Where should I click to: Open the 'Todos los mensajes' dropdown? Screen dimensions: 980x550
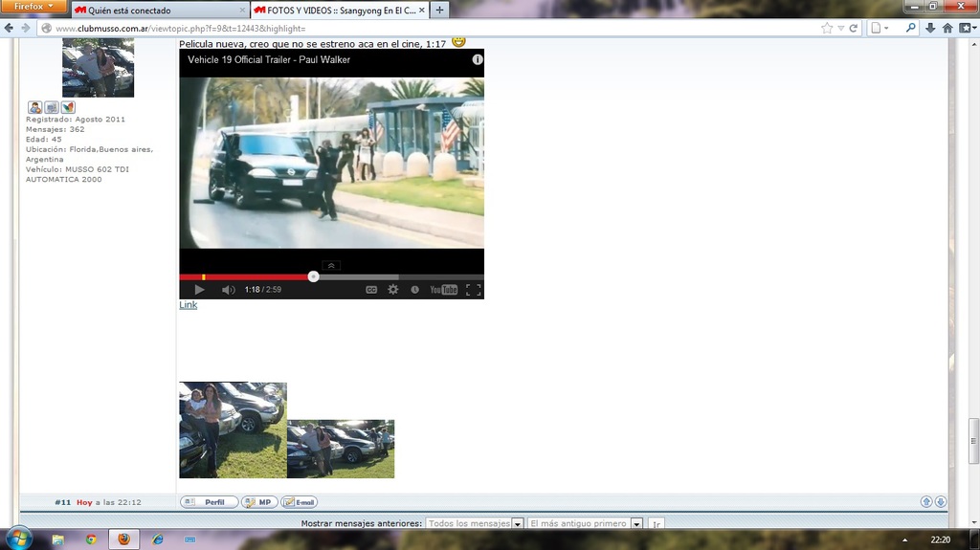coord(475,523)
